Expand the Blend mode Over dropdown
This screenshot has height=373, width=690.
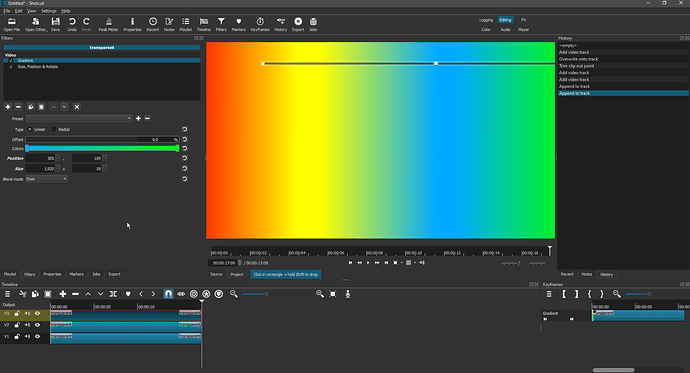pos(46,179)
